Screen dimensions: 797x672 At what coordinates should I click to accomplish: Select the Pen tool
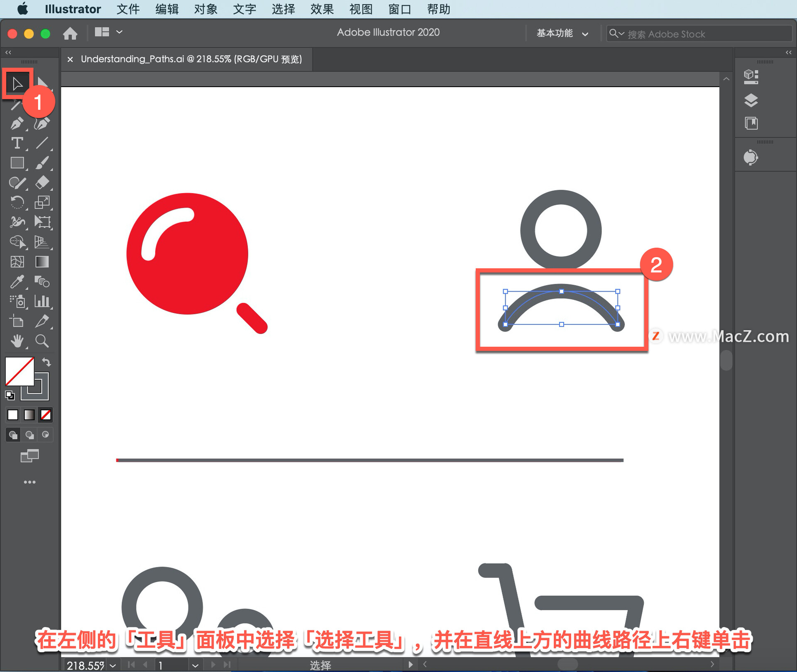point(17,123)
